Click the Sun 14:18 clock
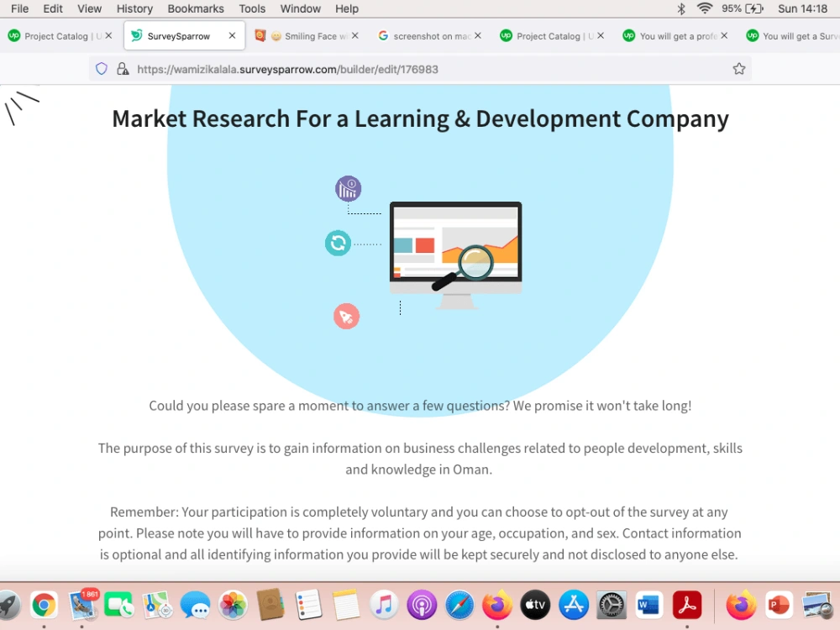 [802, 8]
